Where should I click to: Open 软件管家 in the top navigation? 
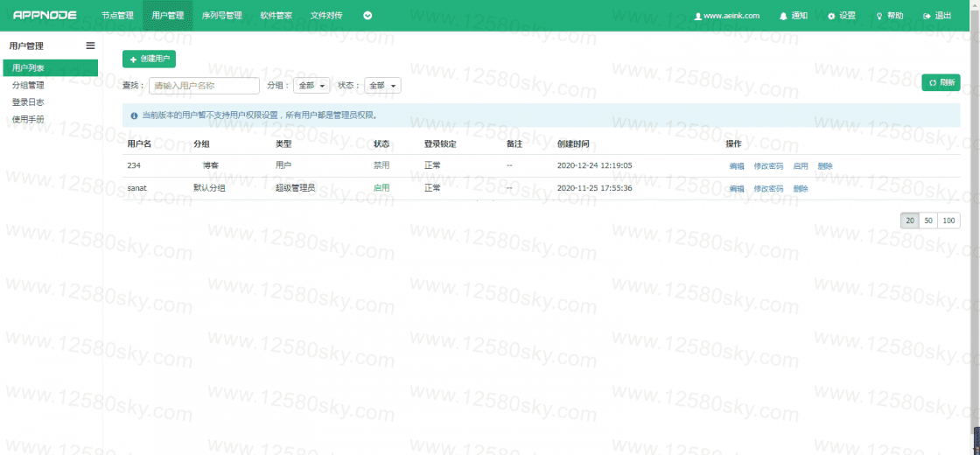click(x=276, y=16)
